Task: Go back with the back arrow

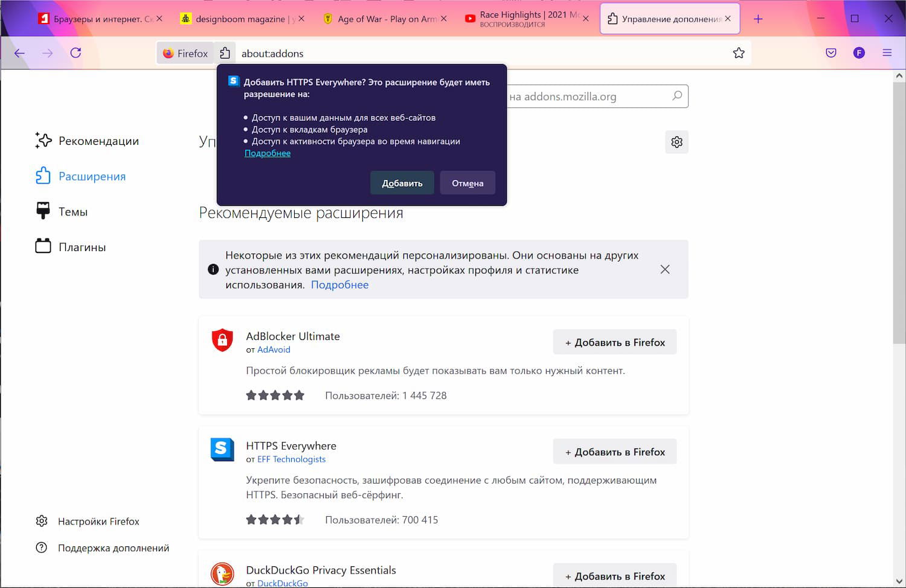Action: (x=19, y=53)
